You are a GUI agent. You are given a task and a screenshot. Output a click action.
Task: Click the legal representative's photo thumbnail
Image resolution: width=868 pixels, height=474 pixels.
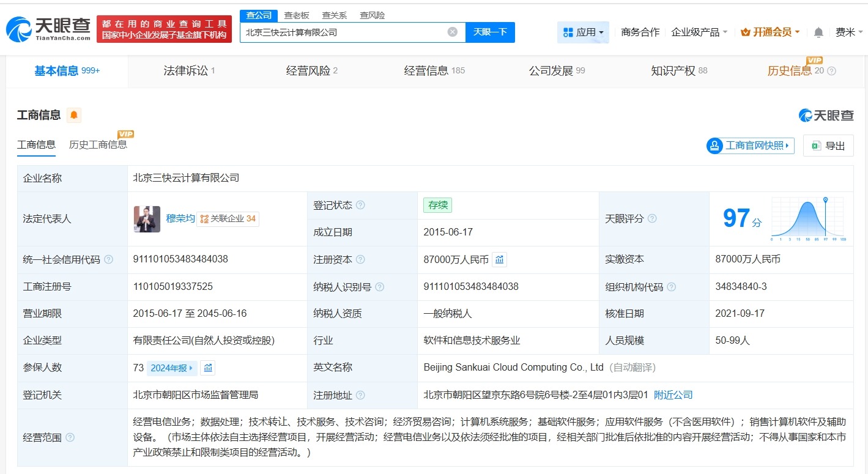[146, 219]
